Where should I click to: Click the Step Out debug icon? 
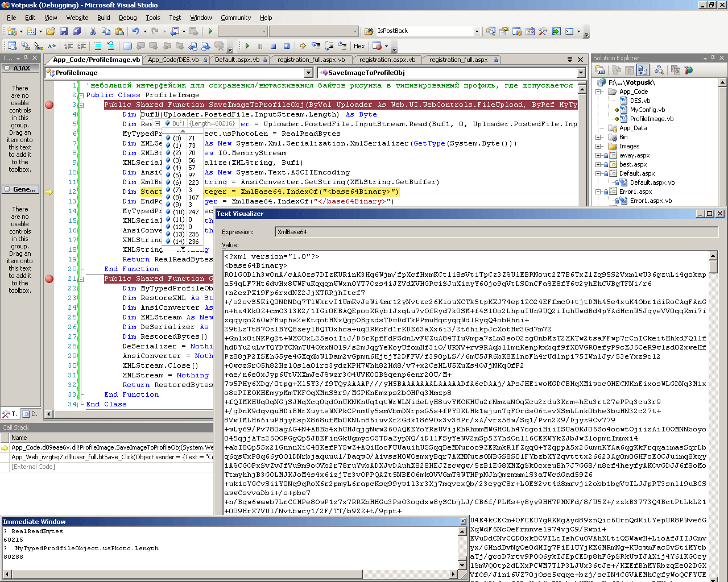point(342,46)
